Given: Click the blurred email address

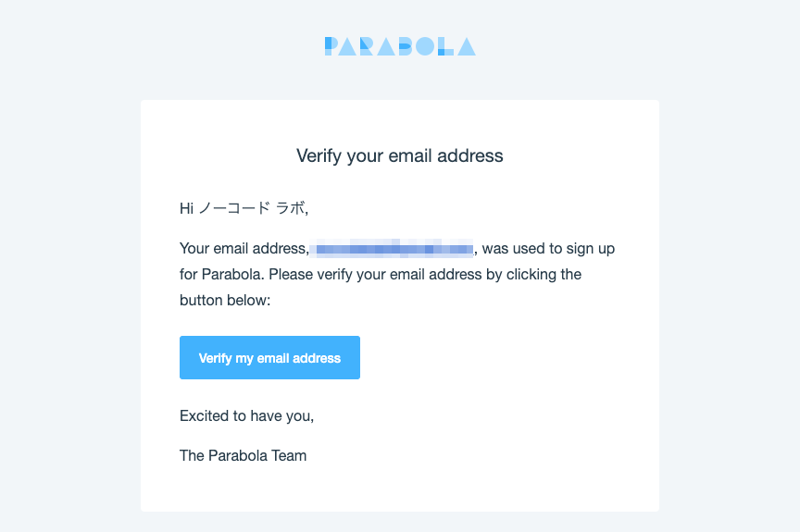Looking at the screenshot, I should pyautogui.click(x=392, y=249).
